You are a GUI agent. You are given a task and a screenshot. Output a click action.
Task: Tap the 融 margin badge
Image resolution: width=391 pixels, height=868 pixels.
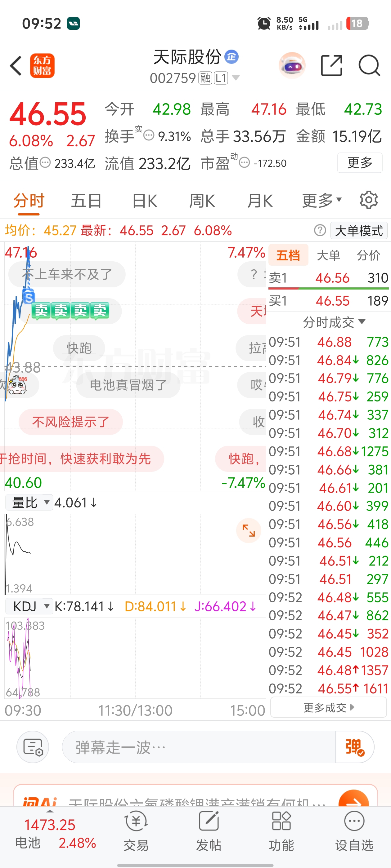click(205, 78)
